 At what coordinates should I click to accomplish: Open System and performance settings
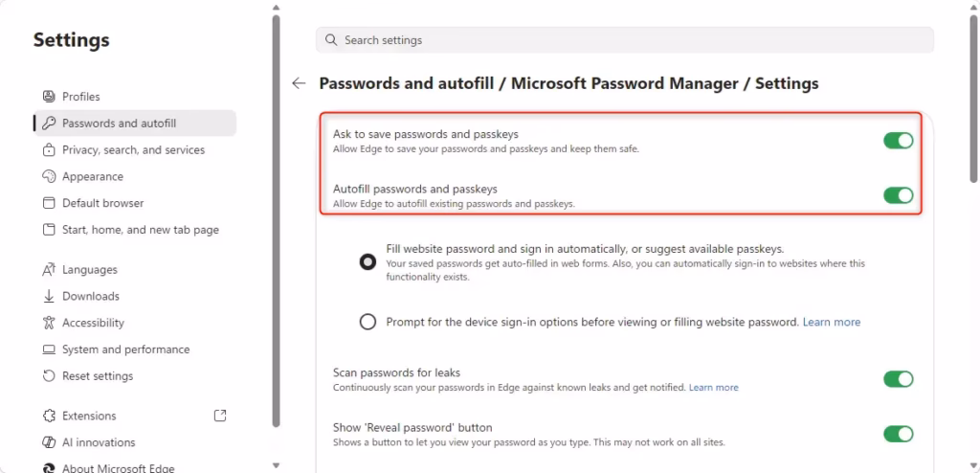pos(125,349)
